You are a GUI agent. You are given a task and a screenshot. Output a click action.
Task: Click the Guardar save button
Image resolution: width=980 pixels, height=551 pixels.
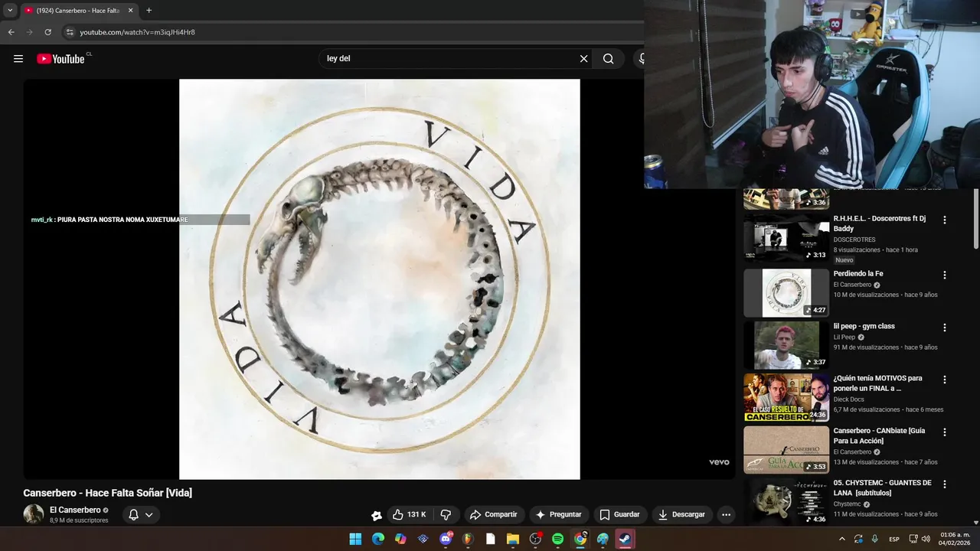[x=619, y=514]
